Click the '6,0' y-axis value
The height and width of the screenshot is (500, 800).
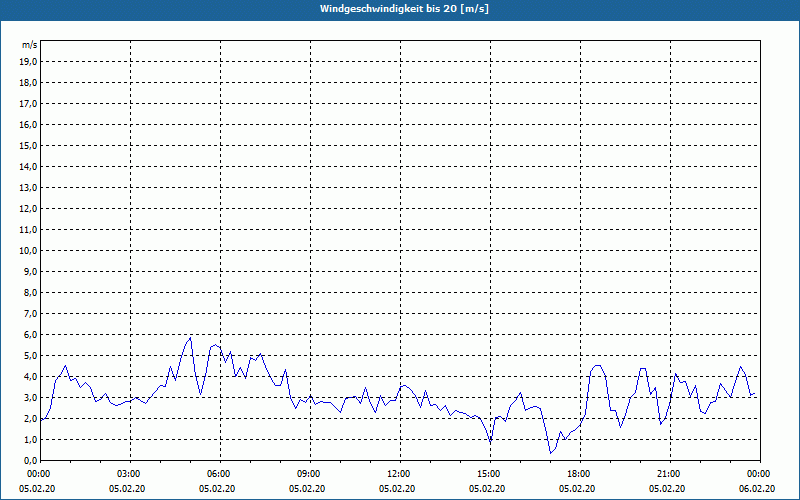[x=30, y=335]
